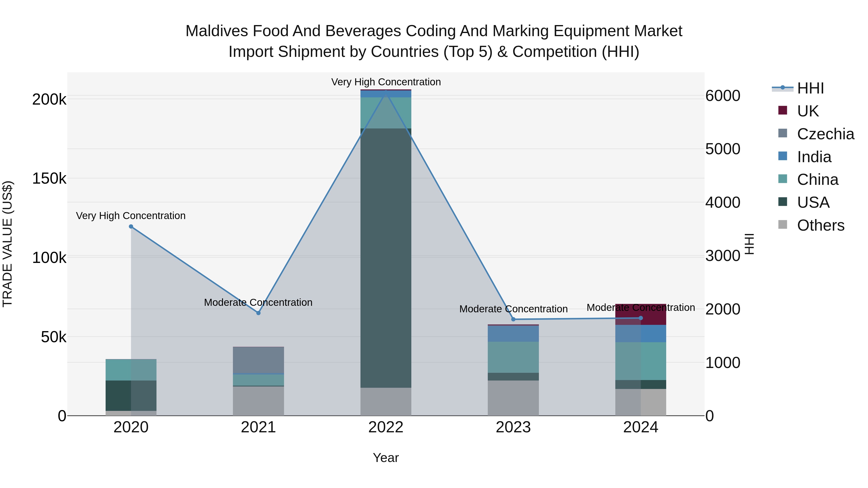The height and width of the screenshot is (488, 868).
Task: Click the chart title text
Action: (434, 41)
